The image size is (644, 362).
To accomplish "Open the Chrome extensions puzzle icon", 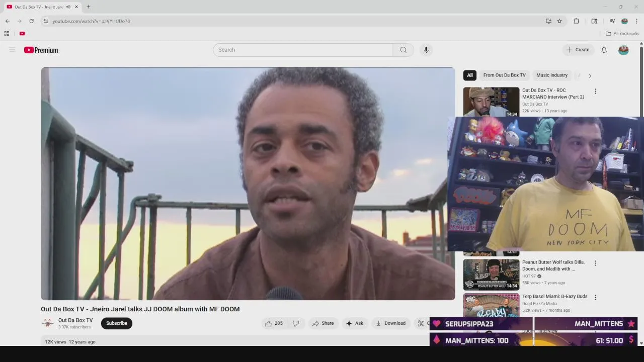I will [577, 21].
